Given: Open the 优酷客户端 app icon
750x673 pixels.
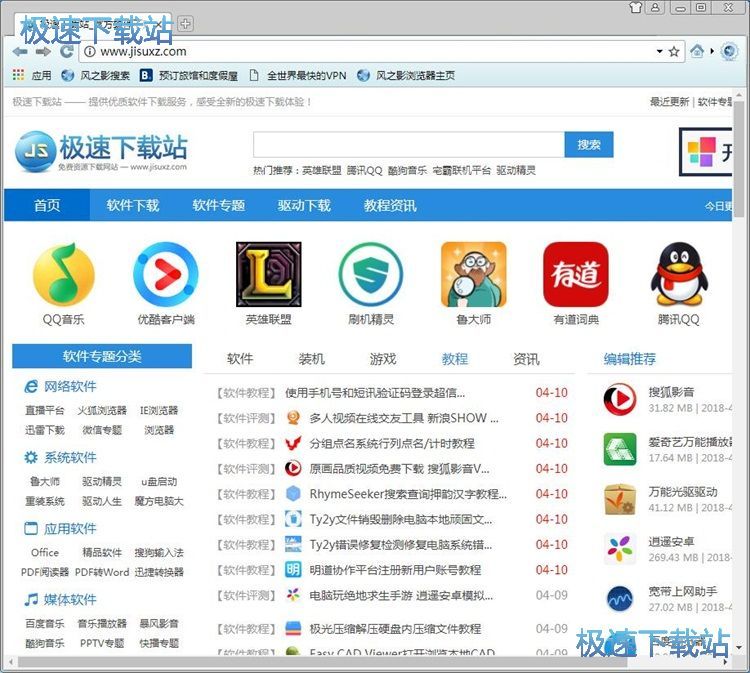Looking at the screenshot, I should 166,275.
